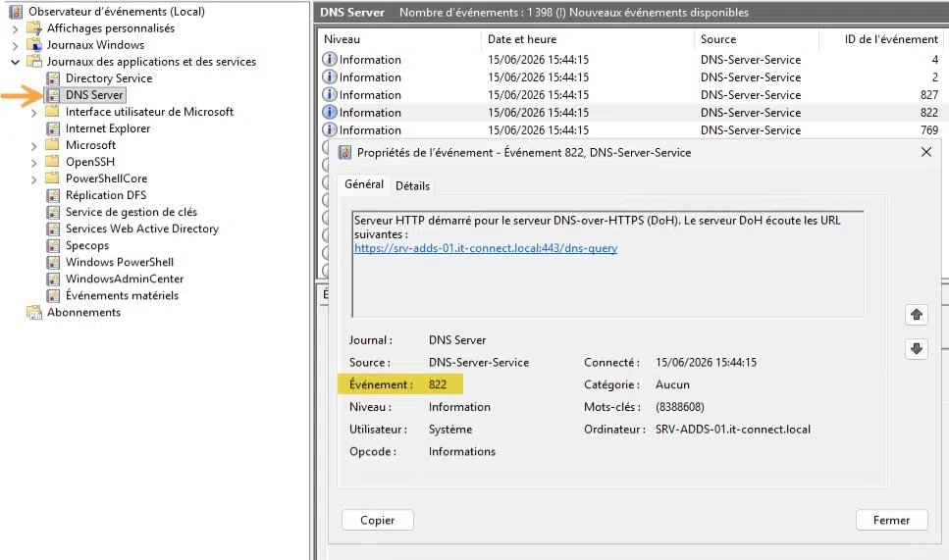Click the Événements matériels log icon
949x560 pixels.
53,296
